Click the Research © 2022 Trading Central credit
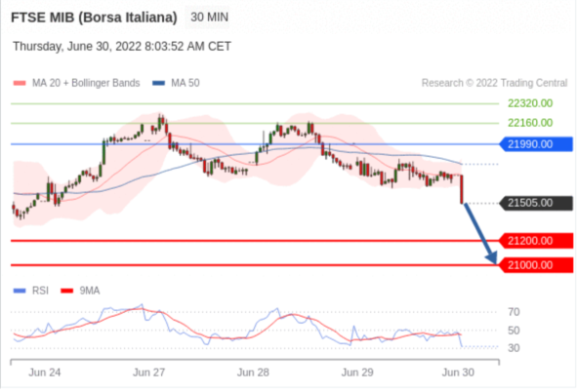This screenshot has height=392, width=577. [494, 83]
